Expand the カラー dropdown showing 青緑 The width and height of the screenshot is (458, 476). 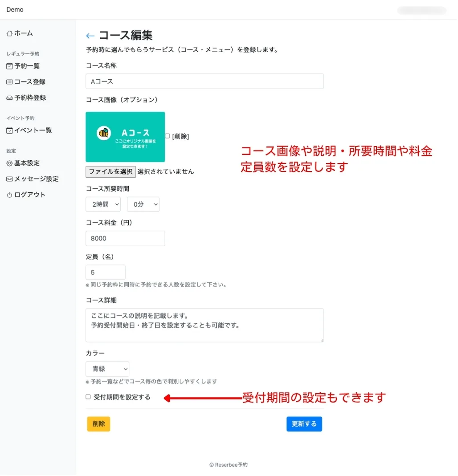[107, 369]
